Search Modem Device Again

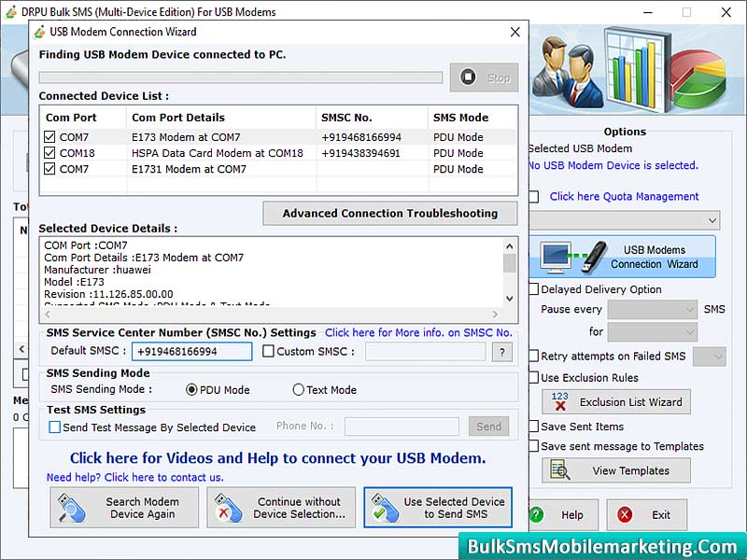click(x=123, y=507)
